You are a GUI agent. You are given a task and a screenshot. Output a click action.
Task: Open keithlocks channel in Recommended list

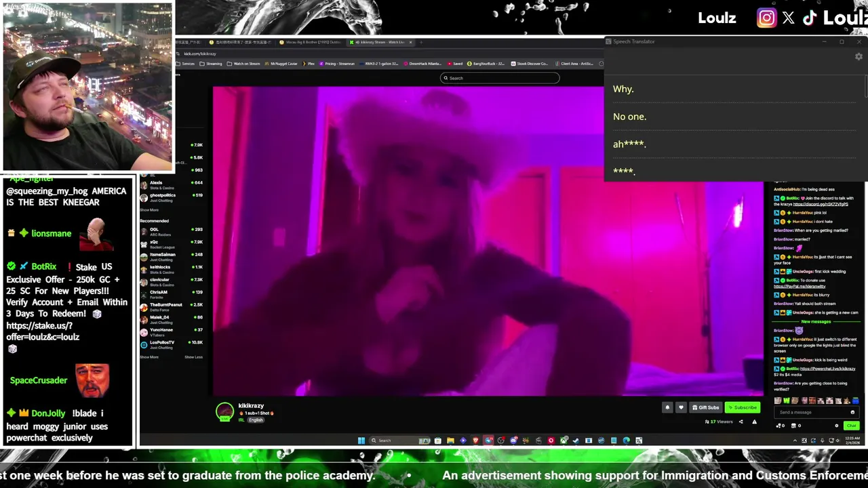tap(171, 268)
